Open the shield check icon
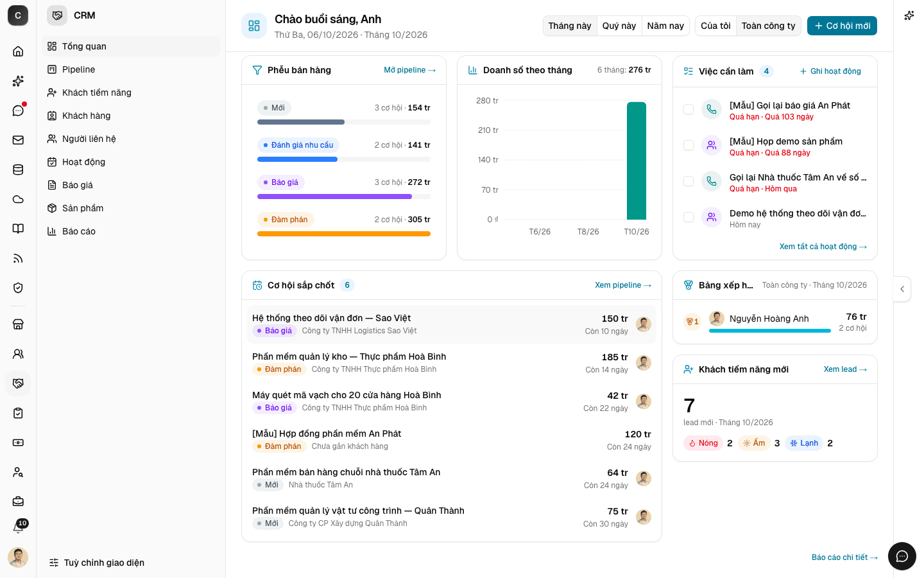Image resolution: width=924 pixels, height=578 pixels. click(x=18, y=288)
